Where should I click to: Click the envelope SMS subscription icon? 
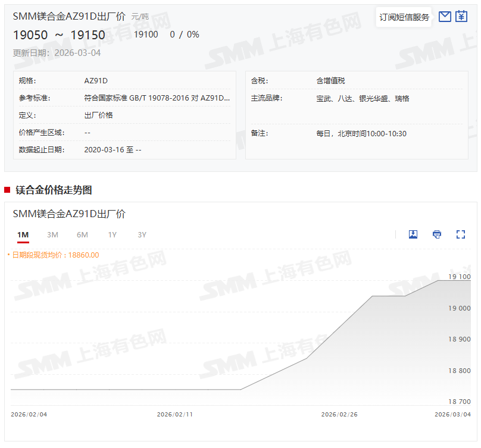pyautogui.click(x=444, y=17)
